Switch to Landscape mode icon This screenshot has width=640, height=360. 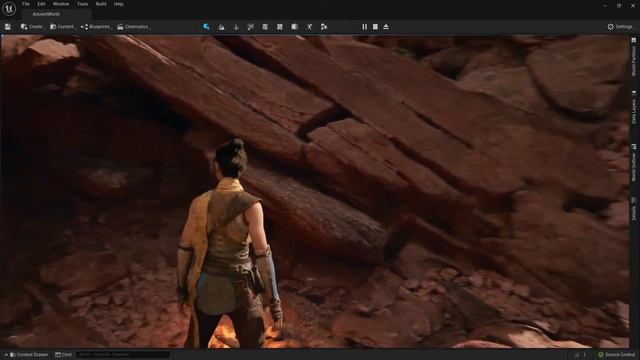[221, 27]
